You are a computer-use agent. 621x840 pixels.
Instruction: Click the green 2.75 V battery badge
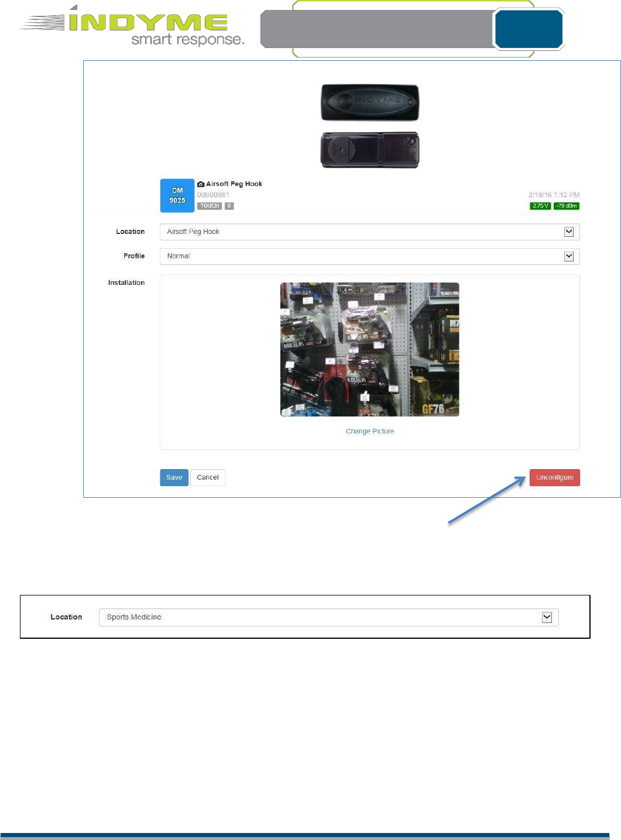tap(540, 206)
